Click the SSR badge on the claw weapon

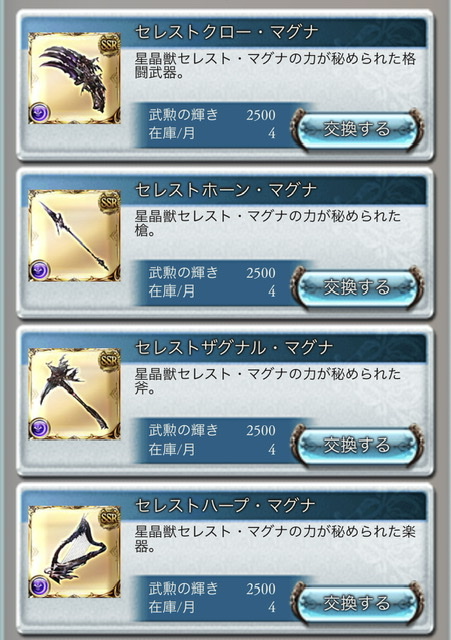pos(109,45)
